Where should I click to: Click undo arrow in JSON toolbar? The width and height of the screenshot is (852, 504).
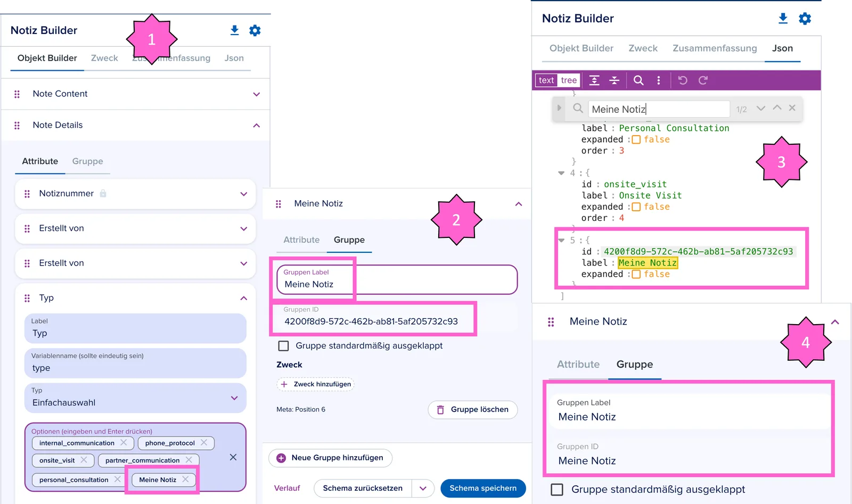click(x=683, y=80)
